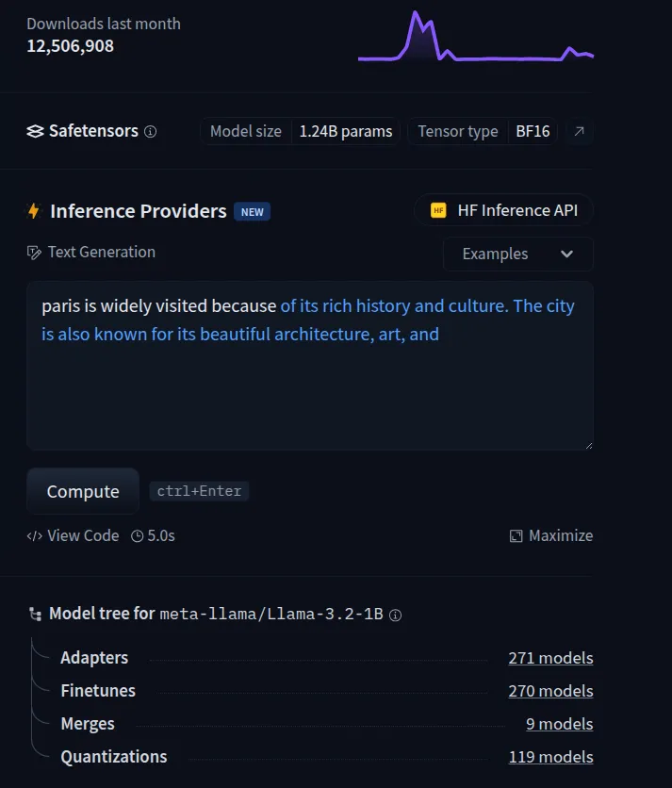Open the 119 models Quantizations link
Screen dimensions: 672x788
pyautogui.click(x=550, y=757)
